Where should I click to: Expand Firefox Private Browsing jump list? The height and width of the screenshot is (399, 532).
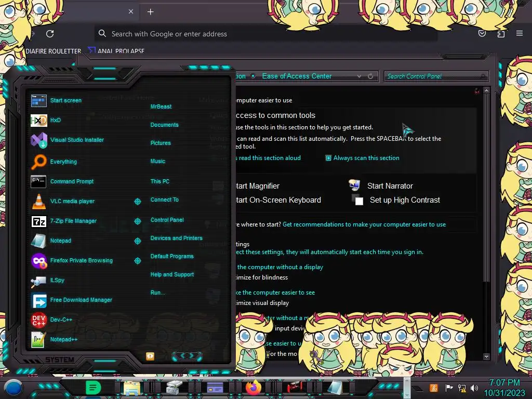click(x=137, y=261)
